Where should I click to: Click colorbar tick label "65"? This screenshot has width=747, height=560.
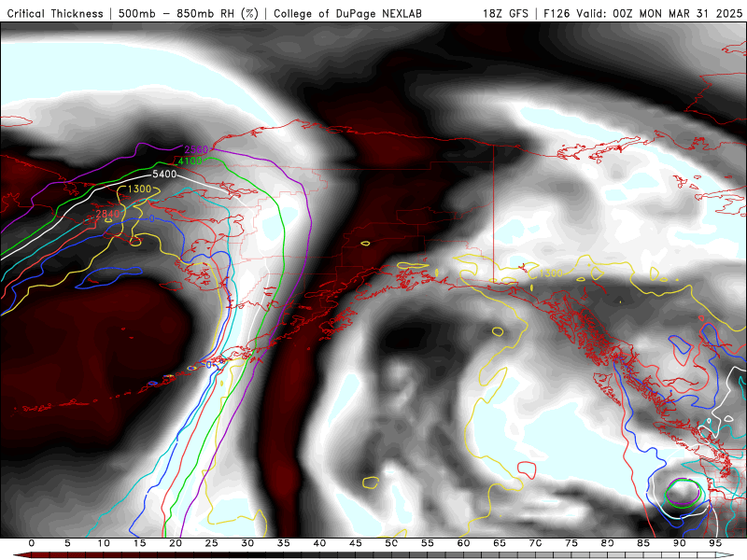[x=500, y=543]
